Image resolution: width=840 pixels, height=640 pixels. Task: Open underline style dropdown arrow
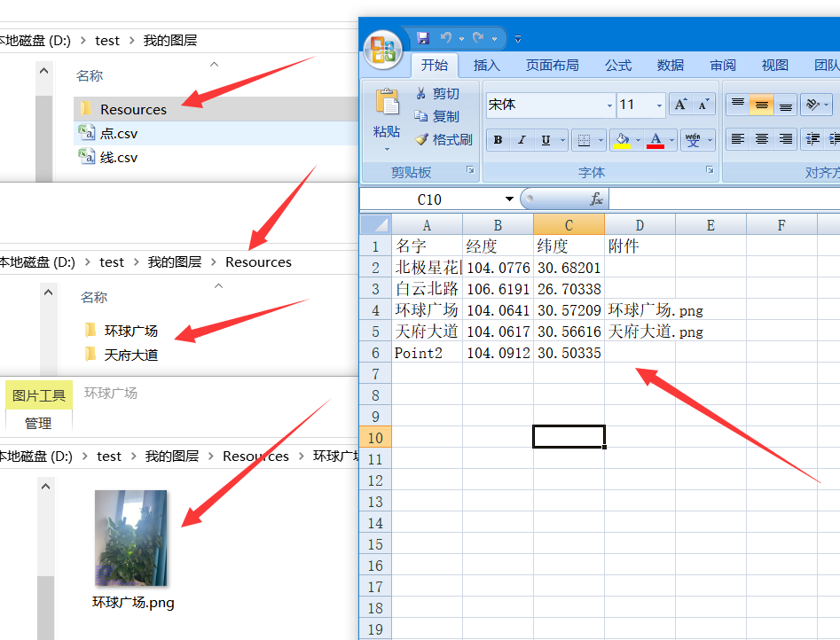pyautogui.click(x=562, y=140)
